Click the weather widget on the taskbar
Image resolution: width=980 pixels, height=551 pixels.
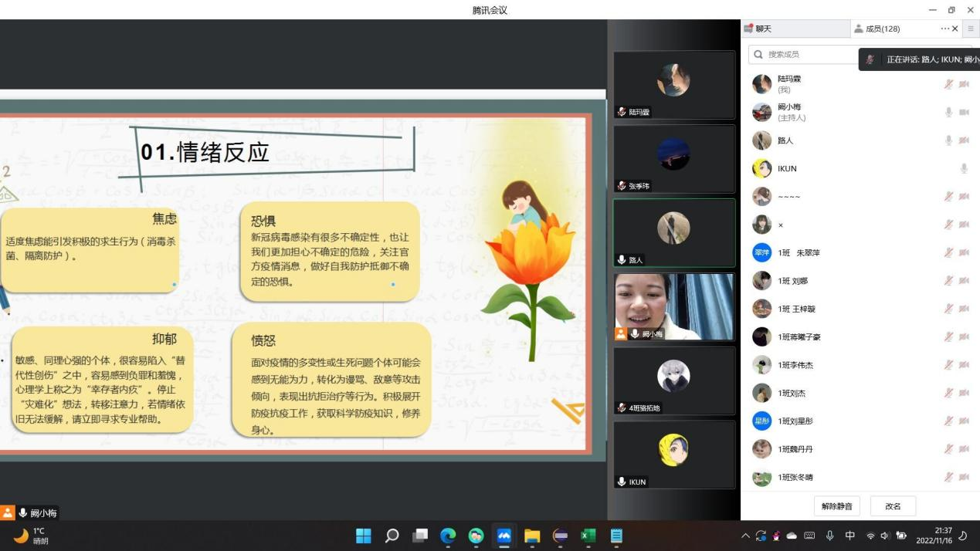31,536
